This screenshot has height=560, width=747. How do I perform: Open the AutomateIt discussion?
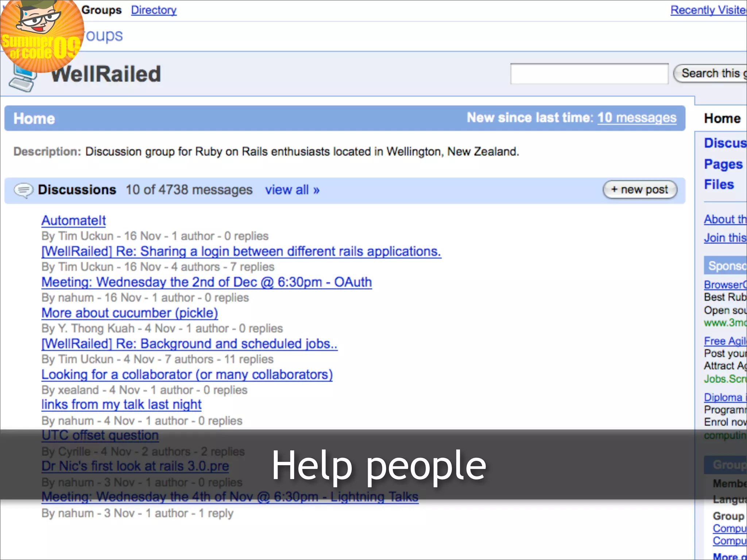pos(74,220)
